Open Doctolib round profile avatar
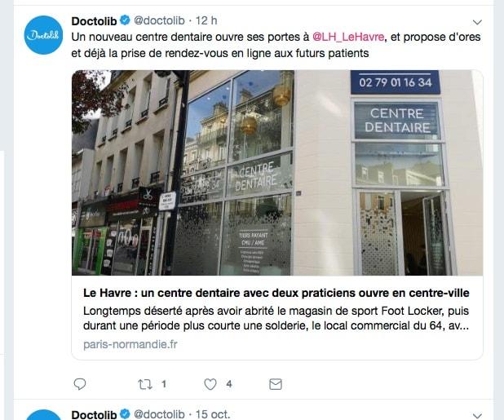 [43, 35]
